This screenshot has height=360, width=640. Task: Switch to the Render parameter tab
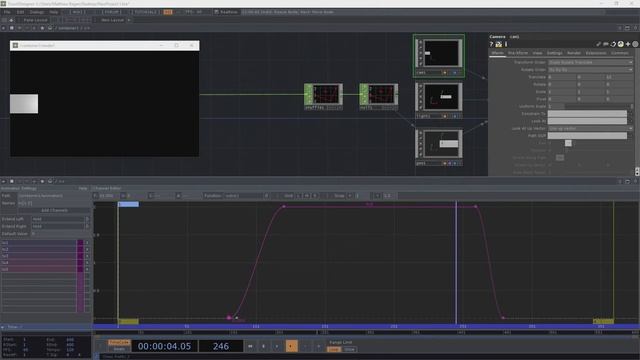(x=573, y=53)
